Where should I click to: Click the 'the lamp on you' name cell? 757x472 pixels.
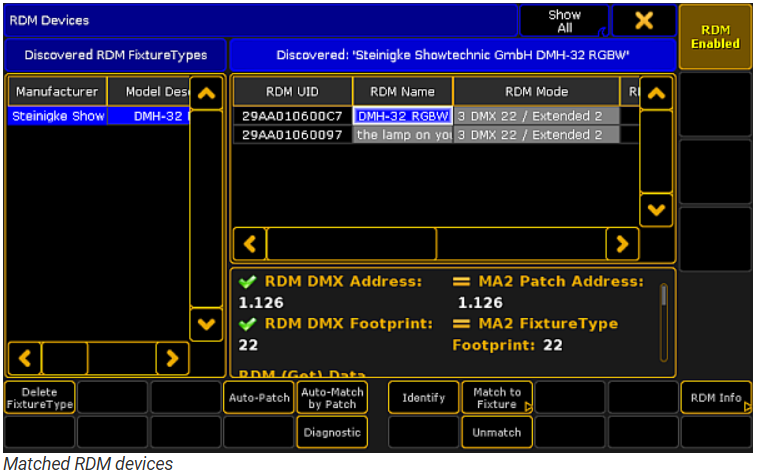click(403, 135)
